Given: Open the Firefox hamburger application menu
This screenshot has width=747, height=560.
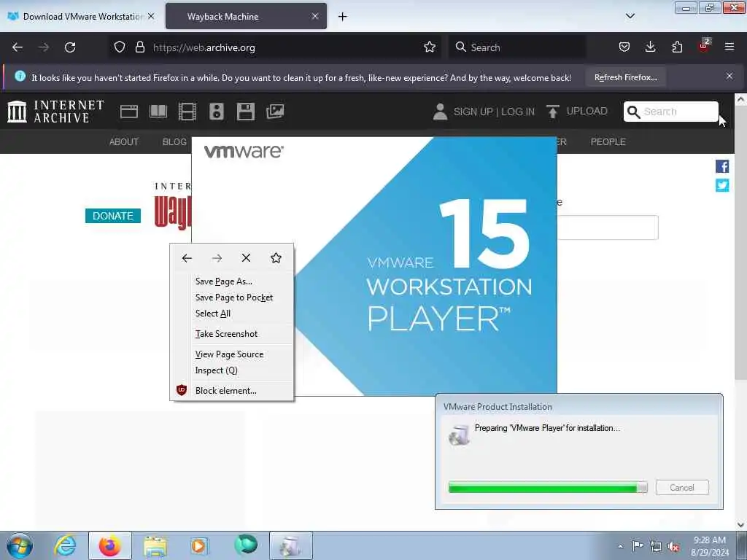Looking at the screenshot, I should pos(729,47).
